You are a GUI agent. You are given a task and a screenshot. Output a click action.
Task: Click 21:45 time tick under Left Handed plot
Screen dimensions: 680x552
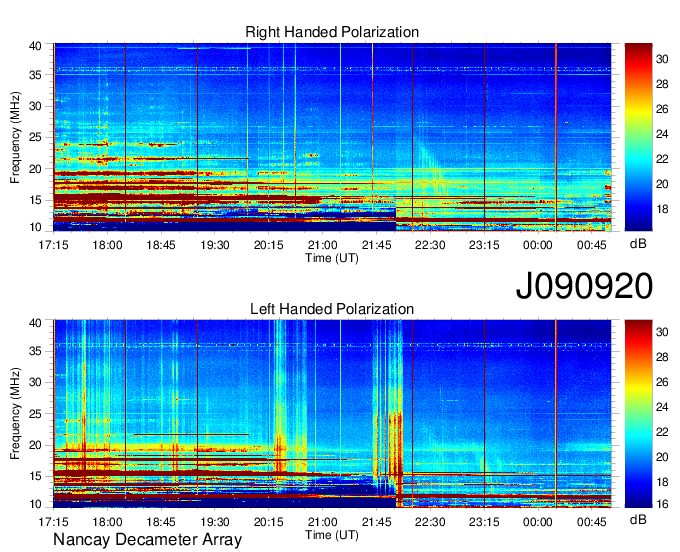click(376, 522)
